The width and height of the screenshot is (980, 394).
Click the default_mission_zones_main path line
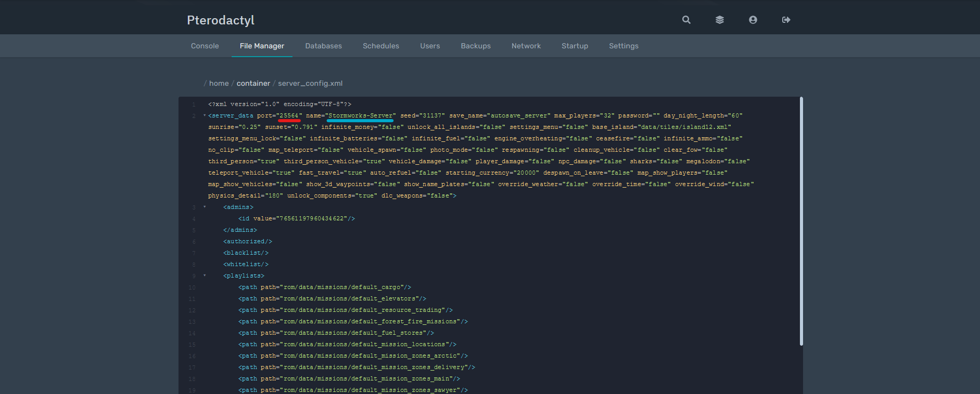(x=349, y=378)
